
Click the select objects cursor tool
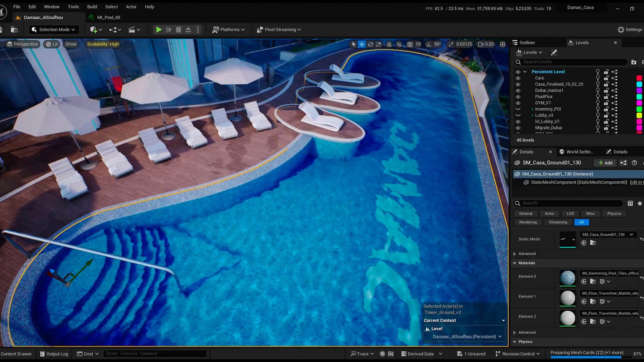point(354,44)
